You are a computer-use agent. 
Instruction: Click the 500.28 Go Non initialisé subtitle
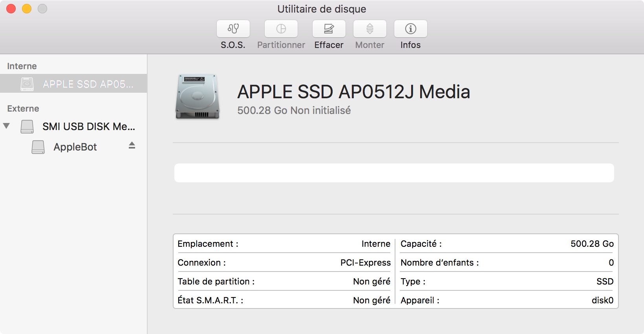pos(294,110)
